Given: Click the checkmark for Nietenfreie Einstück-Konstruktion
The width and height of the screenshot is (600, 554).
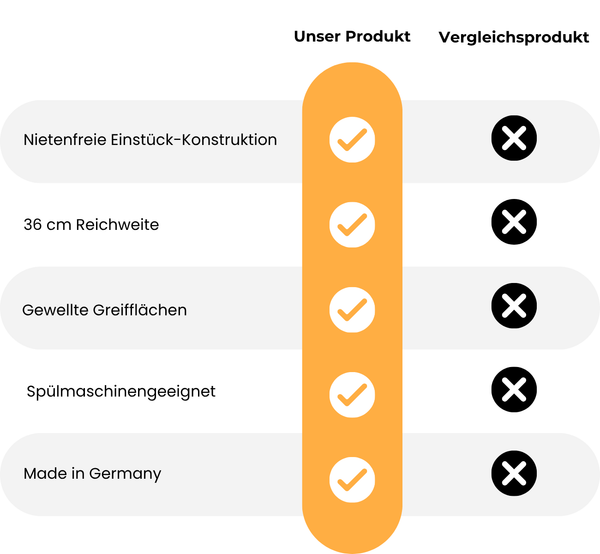Looking at the screenshot, I should (352, 140).
